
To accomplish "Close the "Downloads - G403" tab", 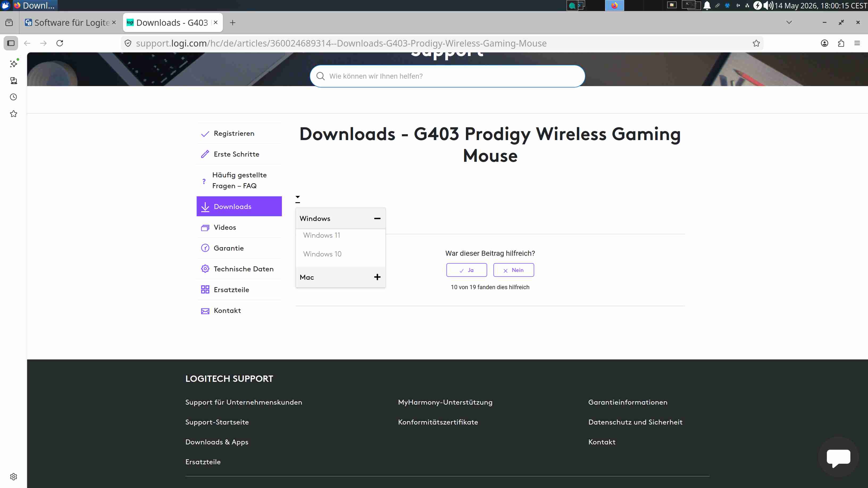I will (x=216, y=22).
